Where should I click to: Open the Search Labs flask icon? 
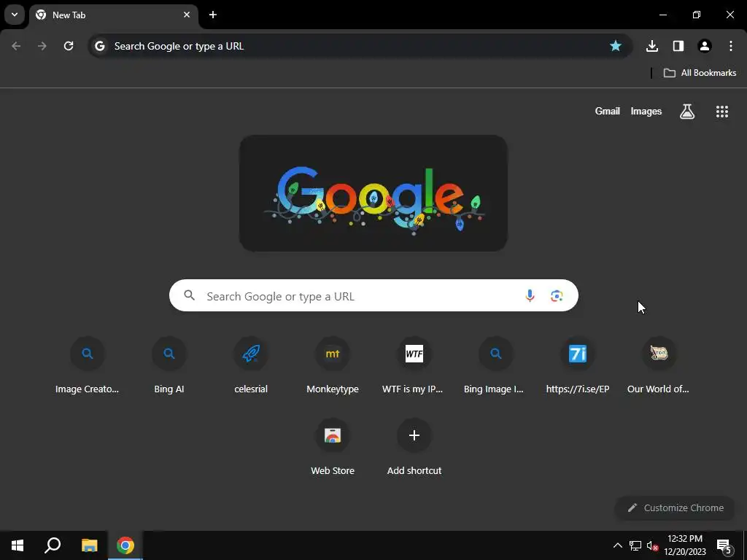click(x=686, y=112)
